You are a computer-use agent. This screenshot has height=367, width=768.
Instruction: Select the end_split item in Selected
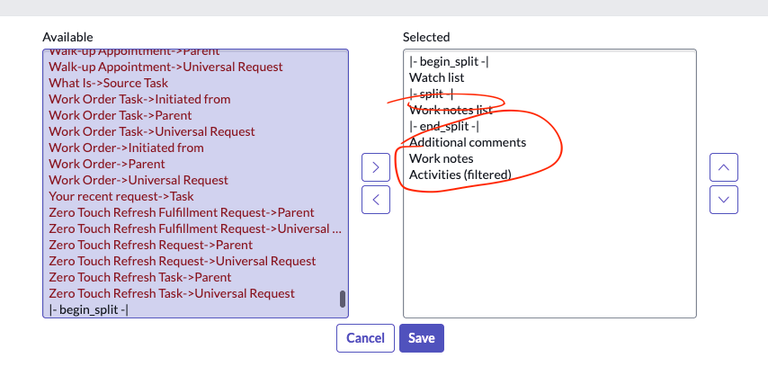(x=444, y=126)
